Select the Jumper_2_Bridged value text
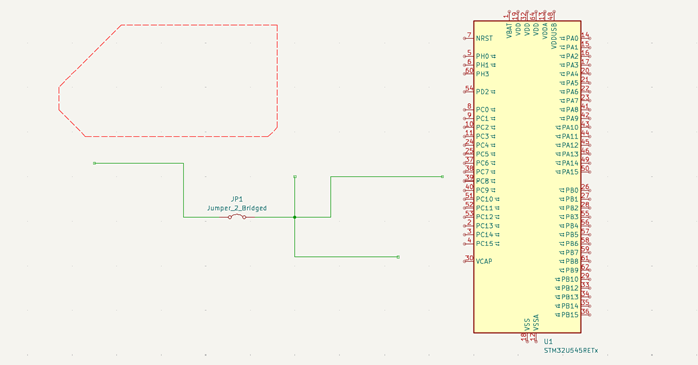This screenshot has height=365, width=698. [237, 208]
